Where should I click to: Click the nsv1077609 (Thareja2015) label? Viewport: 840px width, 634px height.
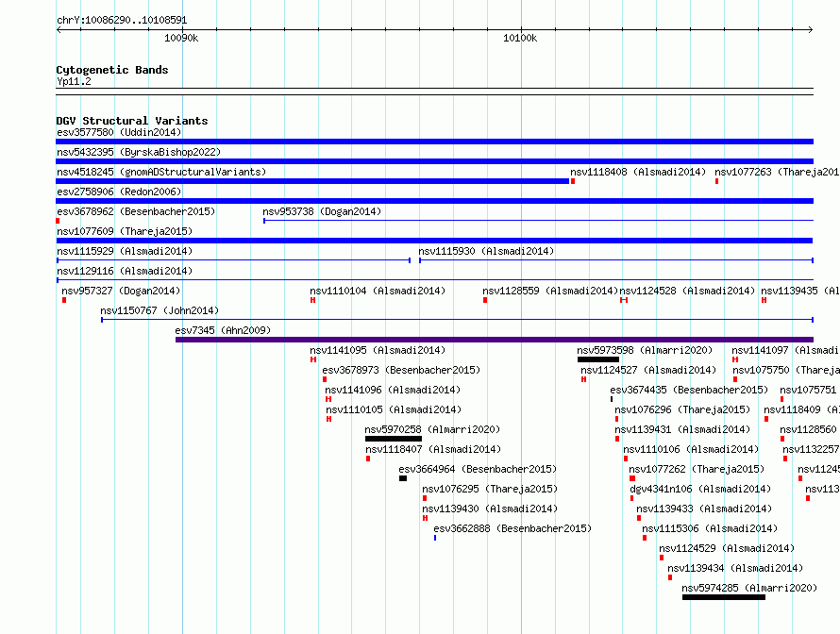[x=125, y=231]
